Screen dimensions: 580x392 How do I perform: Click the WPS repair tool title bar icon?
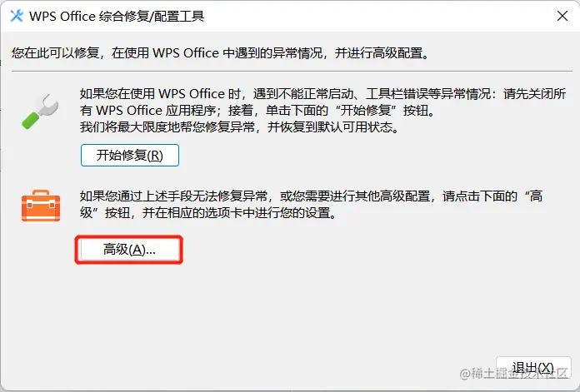click(x=17, y=16)
